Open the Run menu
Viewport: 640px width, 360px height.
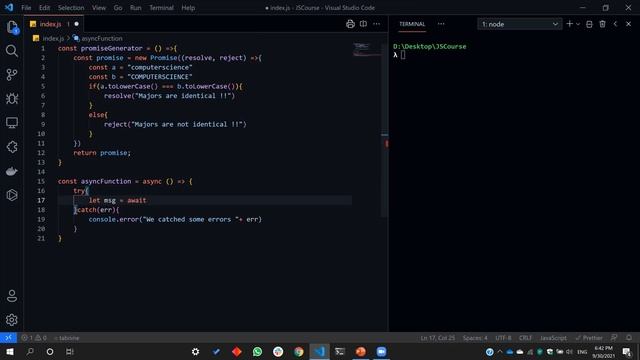(136, 8)
